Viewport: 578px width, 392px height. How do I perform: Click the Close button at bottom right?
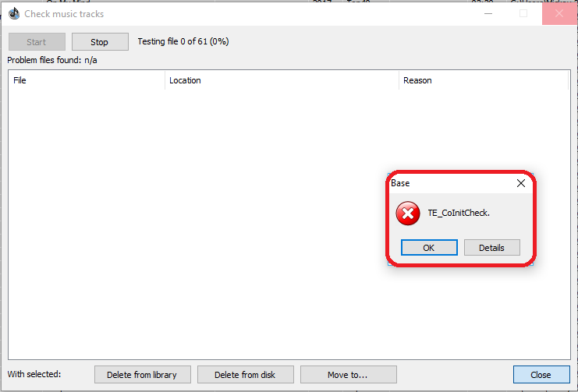point(541,375)
